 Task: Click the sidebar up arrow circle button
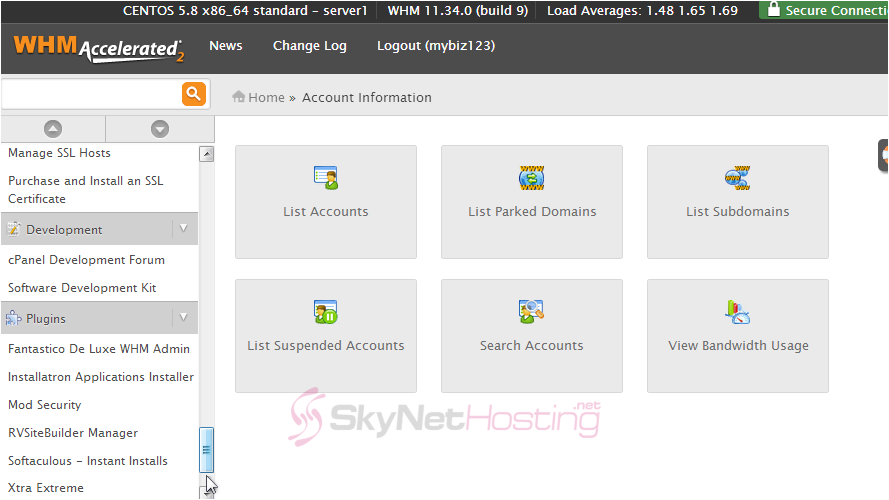pos(53,129)
